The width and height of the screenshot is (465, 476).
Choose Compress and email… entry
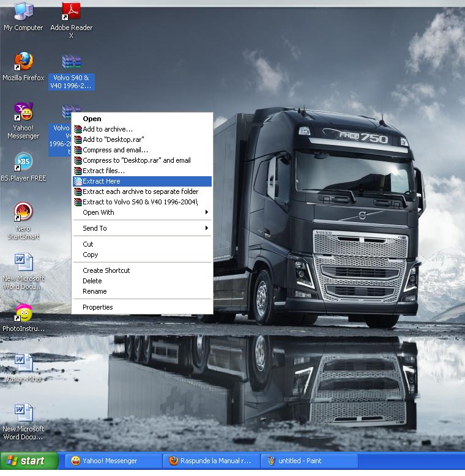tap(142, 150)
